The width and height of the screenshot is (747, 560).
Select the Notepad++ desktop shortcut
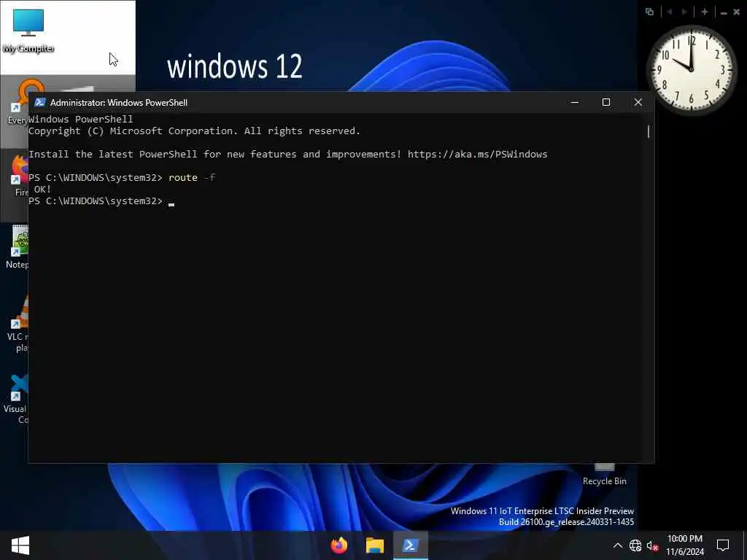(x=18, y=246)
